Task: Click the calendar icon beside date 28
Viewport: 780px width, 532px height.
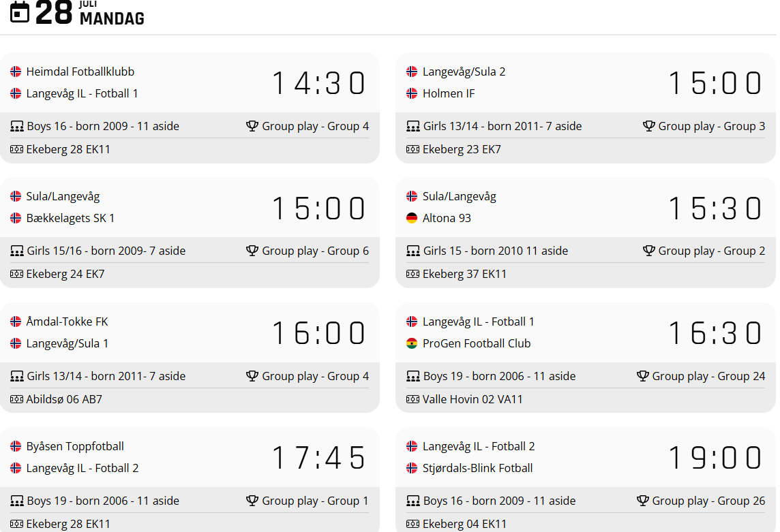Action: tap(20, 12)
